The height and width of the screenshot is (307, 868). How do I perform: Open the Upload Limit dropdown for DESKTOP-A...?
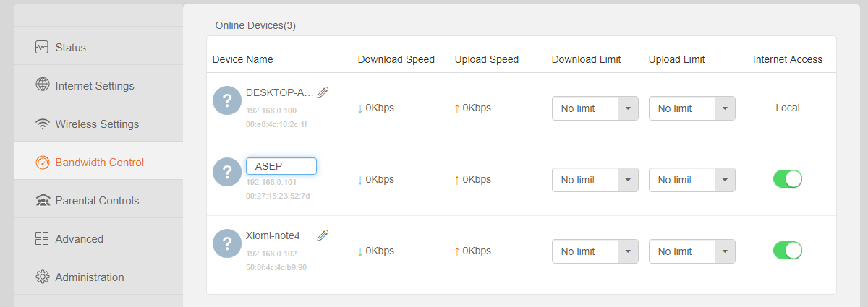[692, 108]
